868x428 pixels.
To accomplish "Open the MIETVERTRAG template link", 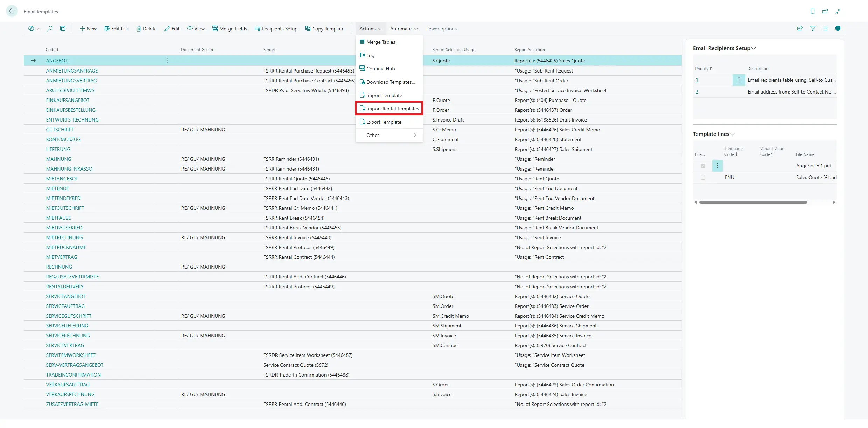I will [62, 257].
